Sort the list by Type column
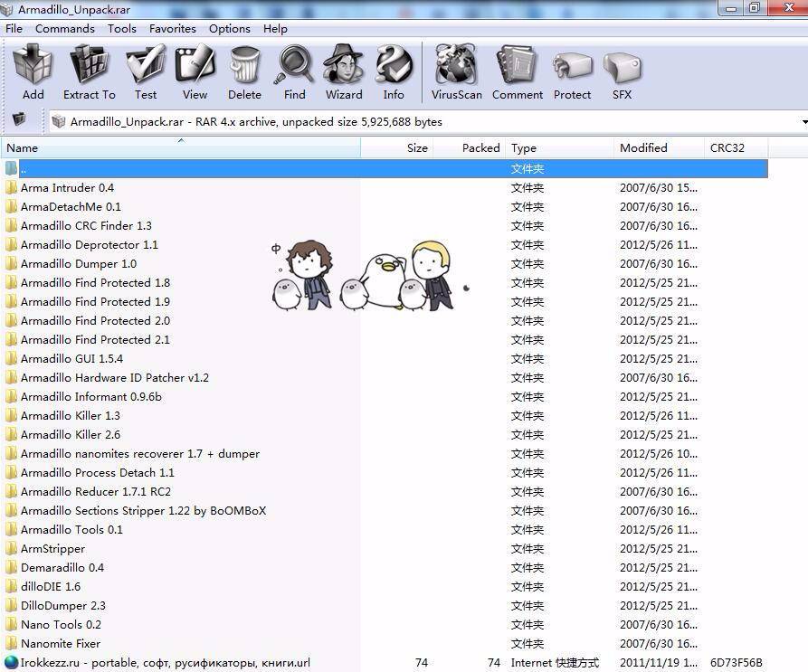 (559, 148)
